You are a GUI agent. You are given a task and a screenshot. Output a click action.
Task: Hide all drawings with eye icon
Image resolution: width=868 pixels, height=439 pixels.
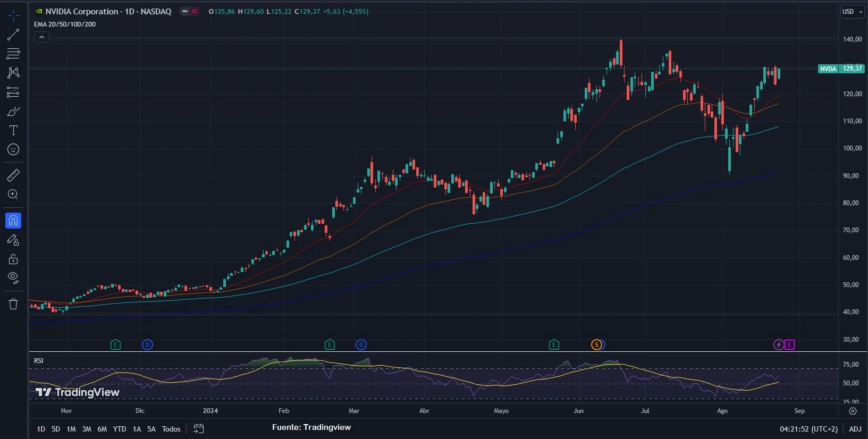click(x=13, y=277)
